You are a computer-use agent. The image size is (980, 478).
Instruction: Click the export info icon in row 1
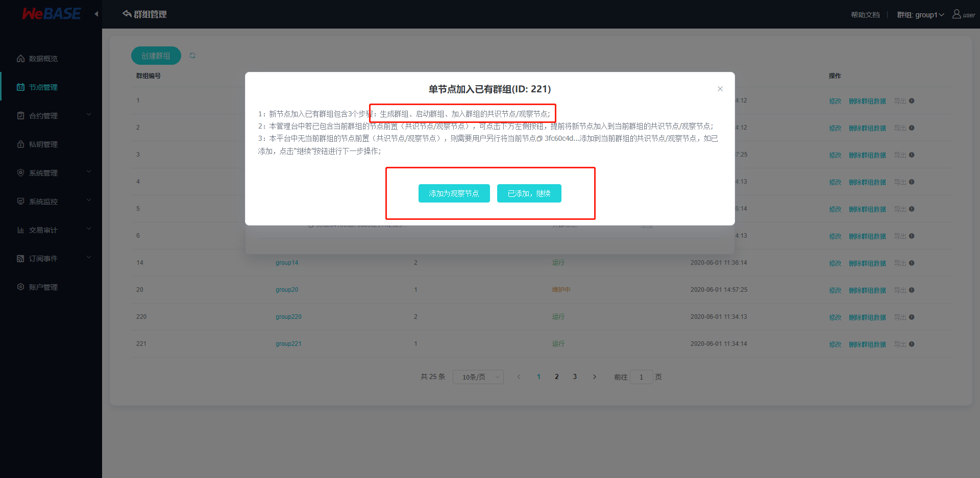[912, 100]
